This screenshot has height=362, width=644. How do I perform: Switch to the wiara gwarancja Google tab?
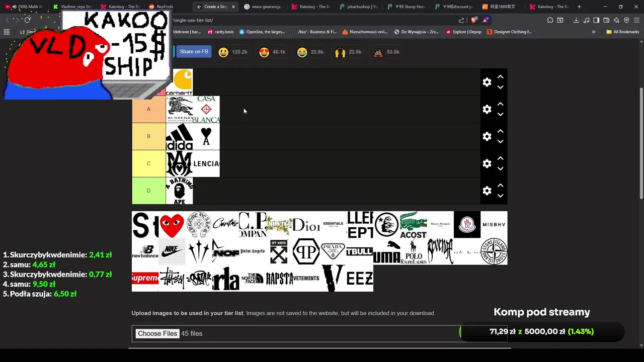(x=263, y=7)
